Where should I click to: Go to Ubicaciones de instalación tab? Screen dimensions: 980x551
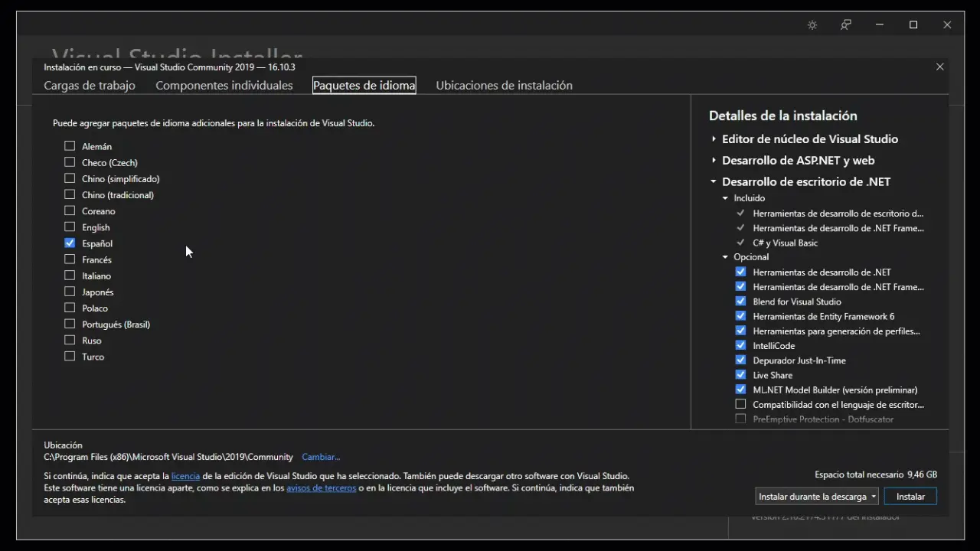(x=504, y=86)
